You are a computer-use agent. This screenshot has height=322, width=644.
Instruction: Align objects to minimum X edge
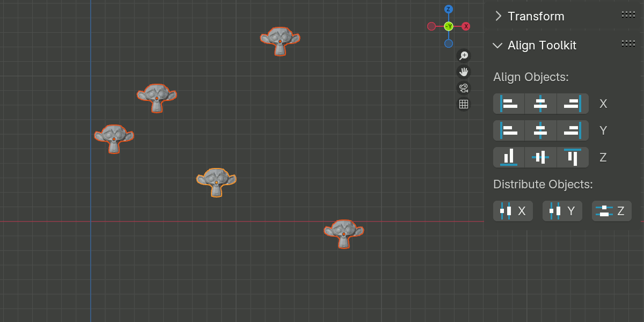coord(509,104)
